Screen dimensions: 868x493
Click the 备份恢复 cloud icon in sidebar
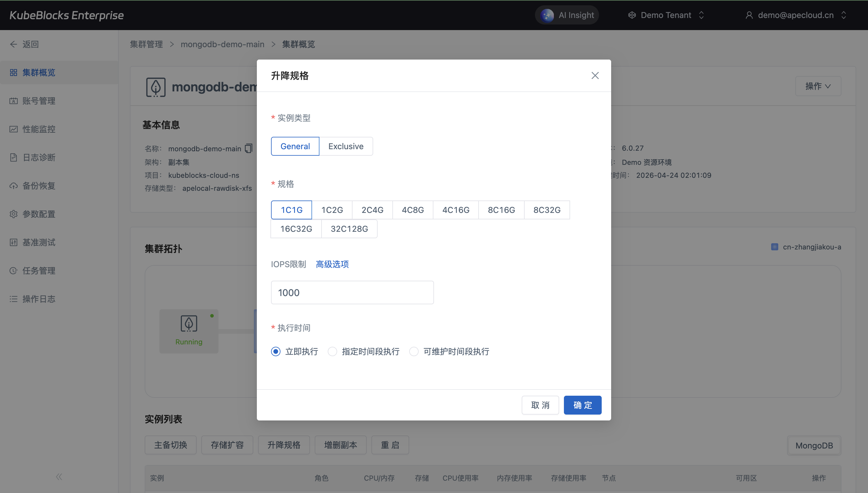pos(14,185)
